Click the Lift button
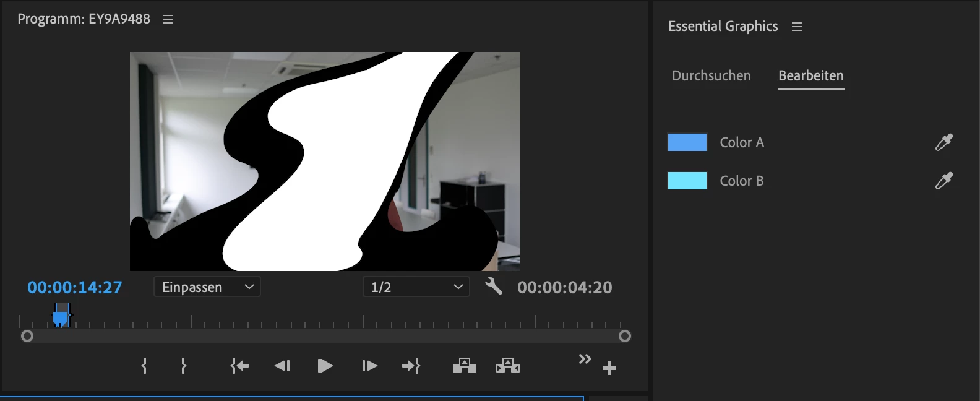The image size is (980, 401). [465, 366]
